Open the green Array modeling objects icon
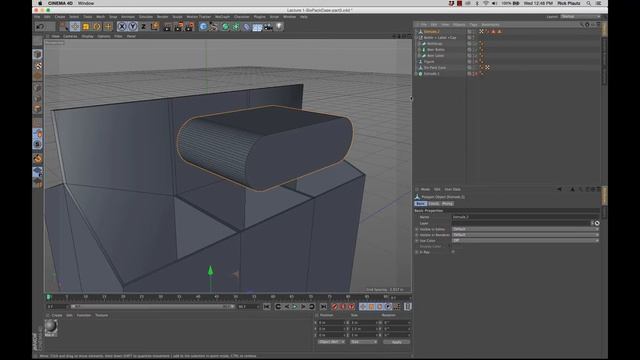This screenshot has width=640, height=360. pyautogui.click(x=236, y=27)
